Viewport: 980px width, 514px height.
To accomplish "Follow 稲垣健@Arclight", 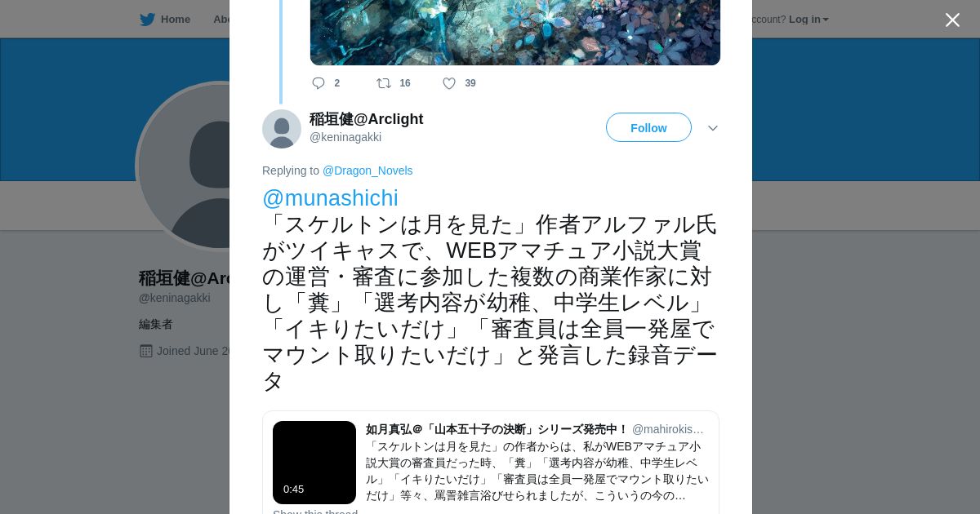I will pos(648,127).
